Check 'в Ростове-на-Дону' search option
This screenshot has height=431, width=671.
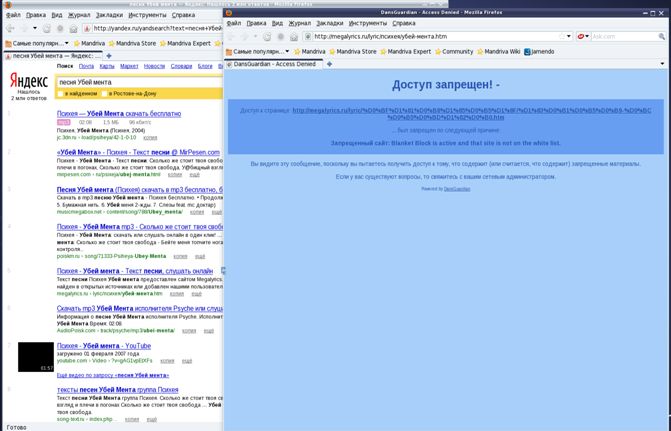[x=104, y=94]
